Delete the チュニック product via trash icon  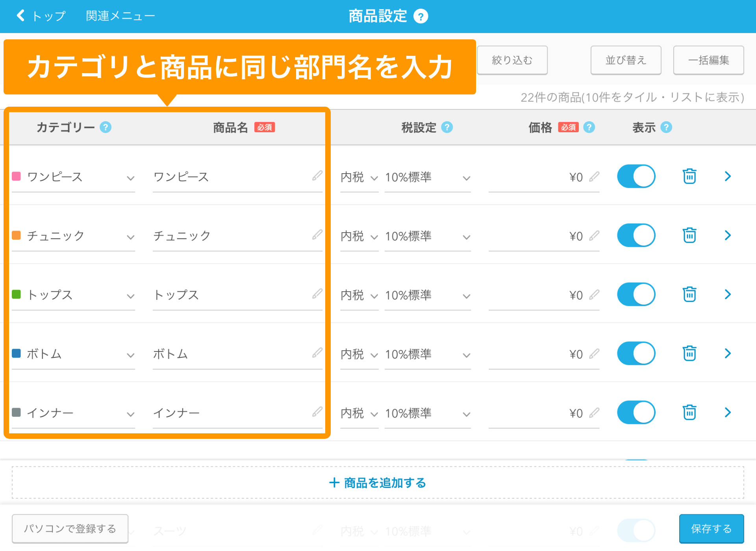[x=689, y=235]
